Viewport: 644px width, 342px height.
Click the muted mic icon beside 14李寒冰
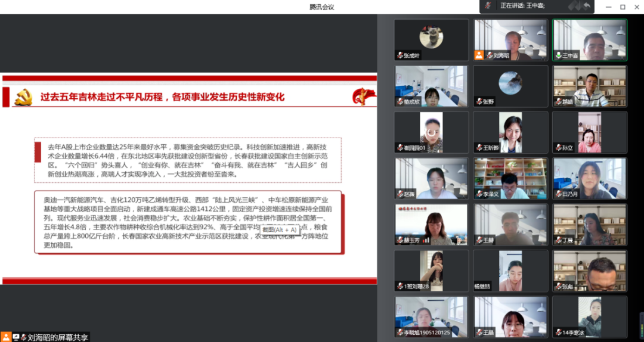[558, 332]
